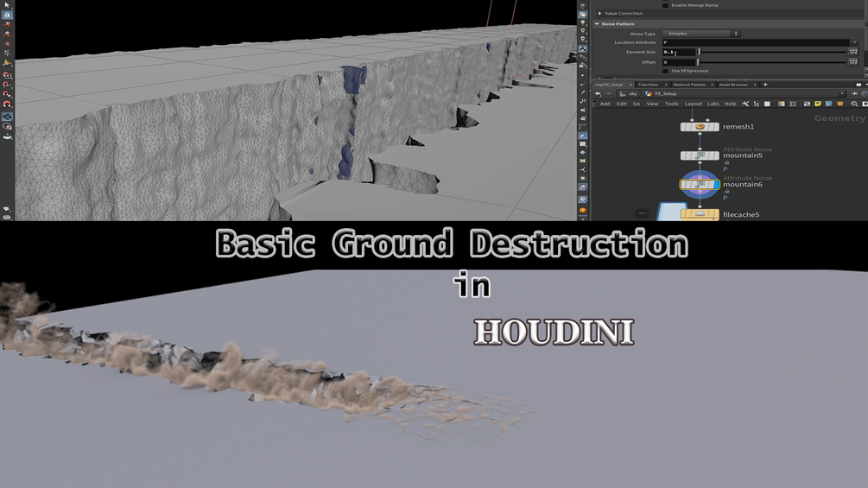Open the Location Attribute dropdown arrow
868x488 pixels.
click(x=854, y=42)
